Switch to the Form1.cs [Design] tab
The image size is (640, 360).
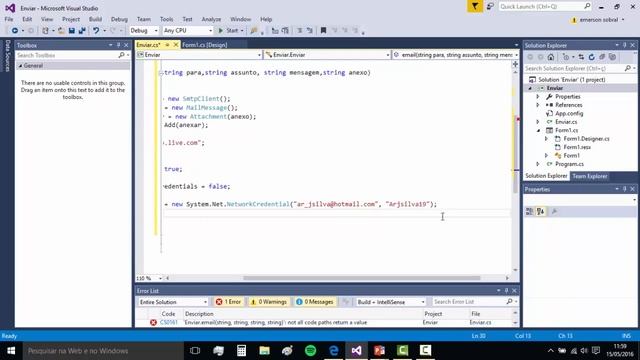point(204,45)
